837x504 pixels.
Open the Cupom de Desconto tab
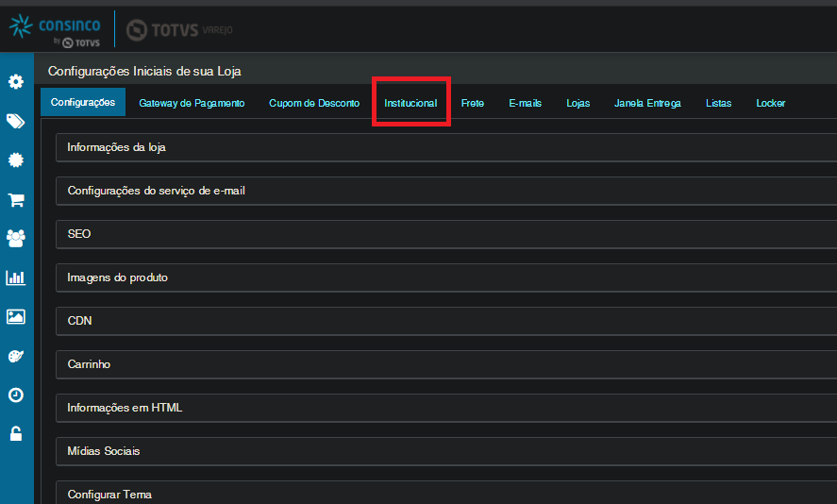coord(314,103)
